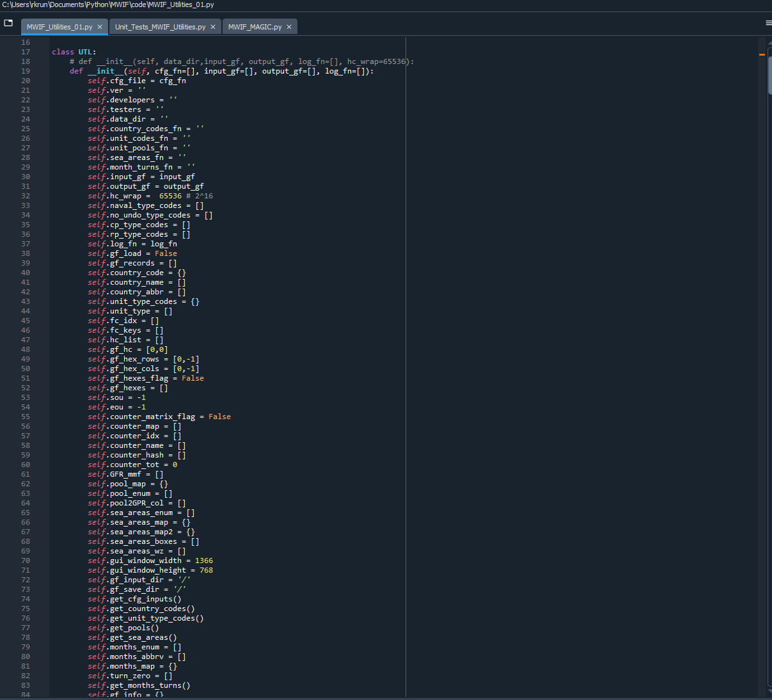Click 'self.get_country_codes()' call
The height and width of the screenshot is (700, 772).
pyautogui.click(x=141, y=609)
